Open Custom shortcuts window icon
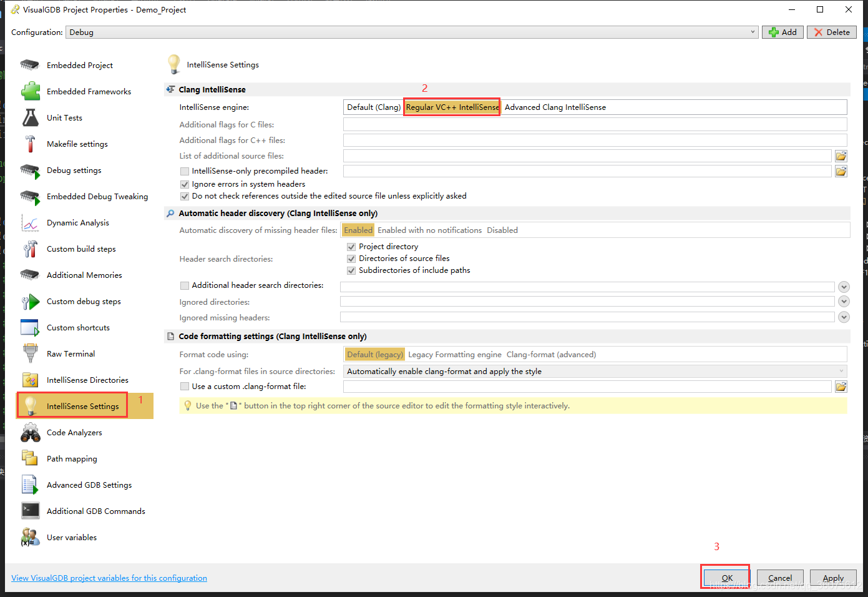 coord(30,327)
